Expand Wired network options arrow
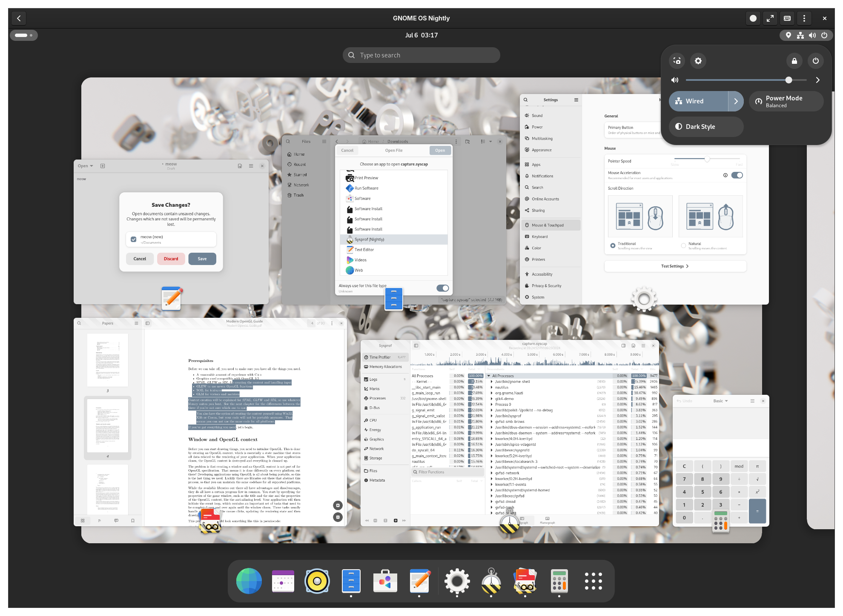This screenshot has width=843, height=616. pos(736,101)
